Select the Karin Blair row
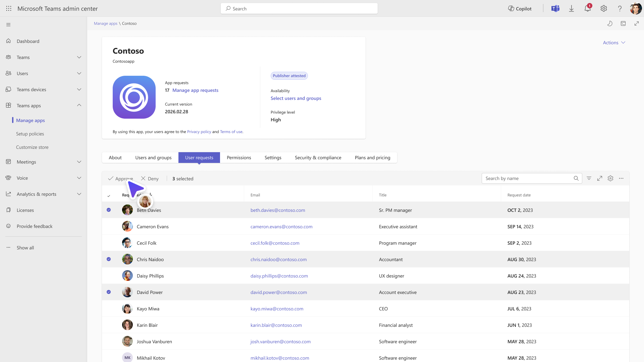Viewport: 644px width, 362px height. point(366,325)
